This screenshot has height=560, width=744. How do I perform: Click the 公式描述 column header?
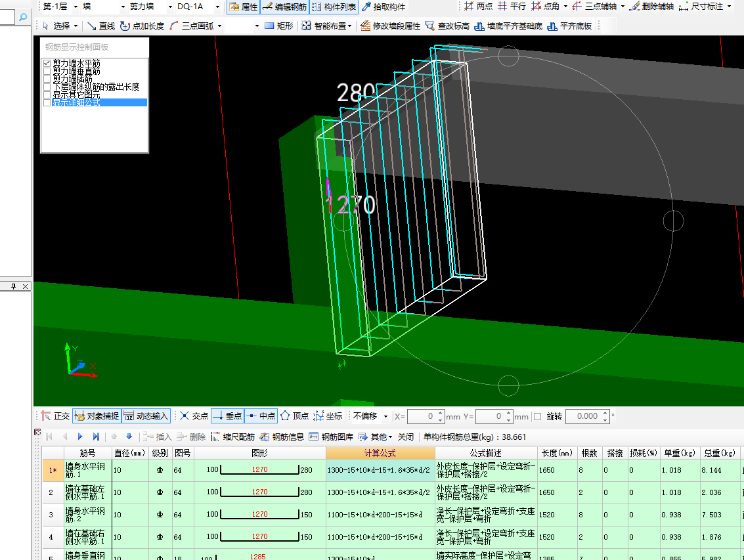tap(486, 453)
